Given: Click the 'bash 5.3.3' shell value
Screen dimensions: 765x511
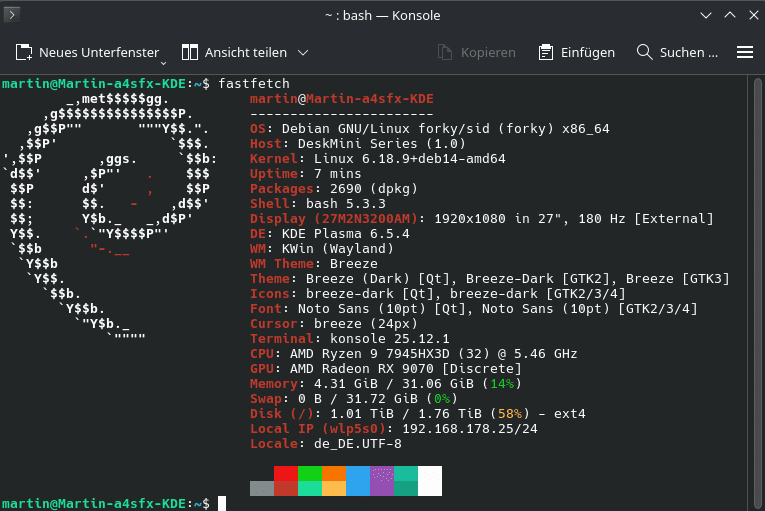Looking at the screenshot, I should (345, 204).
